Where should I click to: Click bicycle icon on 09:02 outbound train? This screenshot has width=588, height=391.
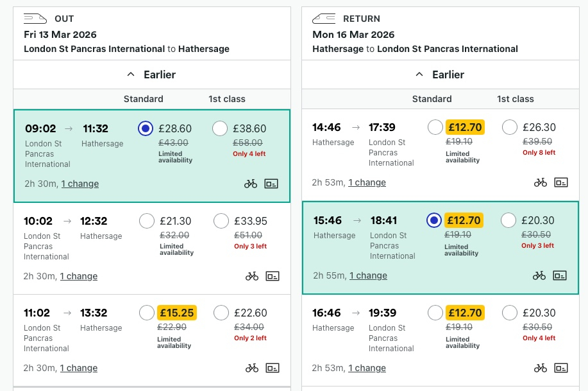click(x=251, y=184)
